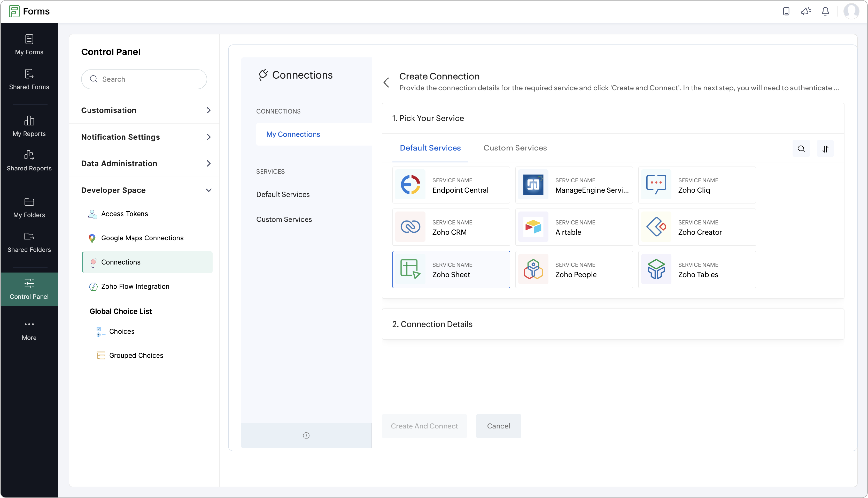The height and width of the screenshot is (498, 868).
Task: Click the mobile app icon in the header
Action: (x=786, y=11)
